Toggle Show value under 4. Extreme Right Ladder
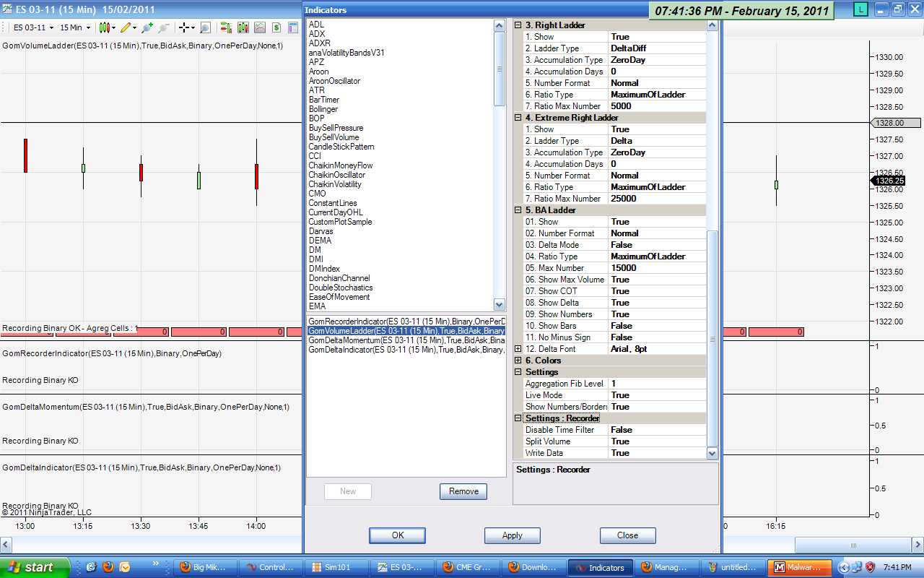 [656, 129]
